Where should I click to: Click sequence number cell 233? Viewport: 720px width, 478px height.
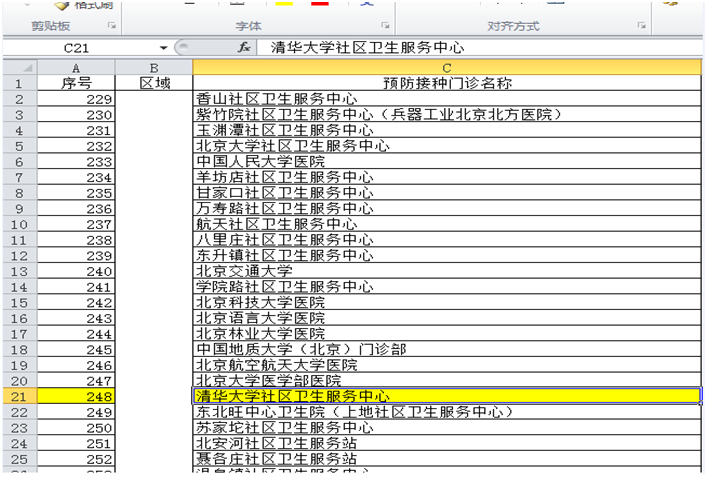coord(76,162)
